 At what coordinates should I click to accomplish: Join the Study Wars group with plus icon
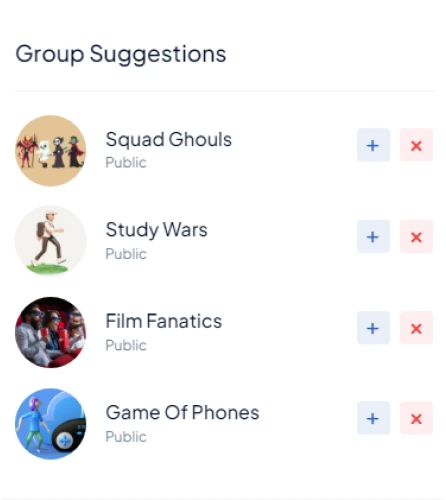tap(373, 236)
